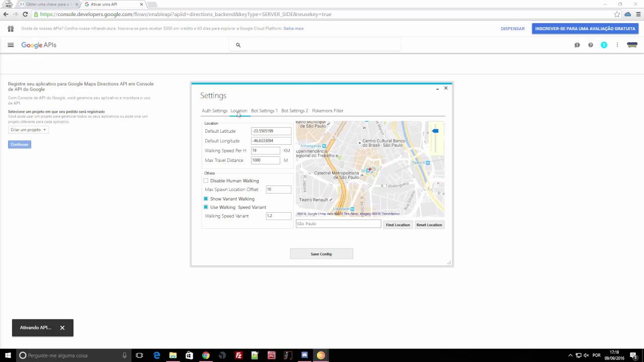644x362 pixels.
Task: Open a new Chrome tab
Action: (x=152, y=5)
